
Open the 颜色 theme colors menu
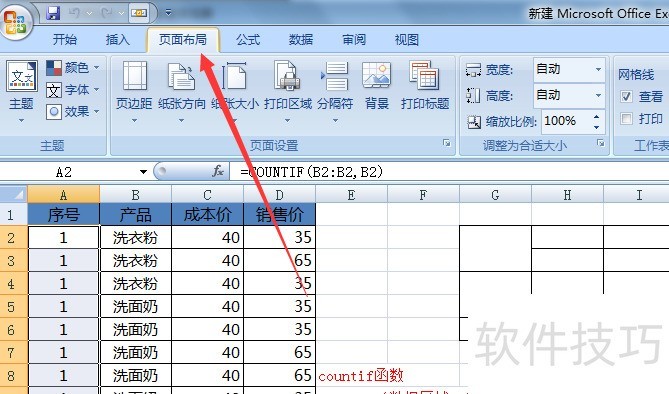pyautogui.click(x=73, y=67)
